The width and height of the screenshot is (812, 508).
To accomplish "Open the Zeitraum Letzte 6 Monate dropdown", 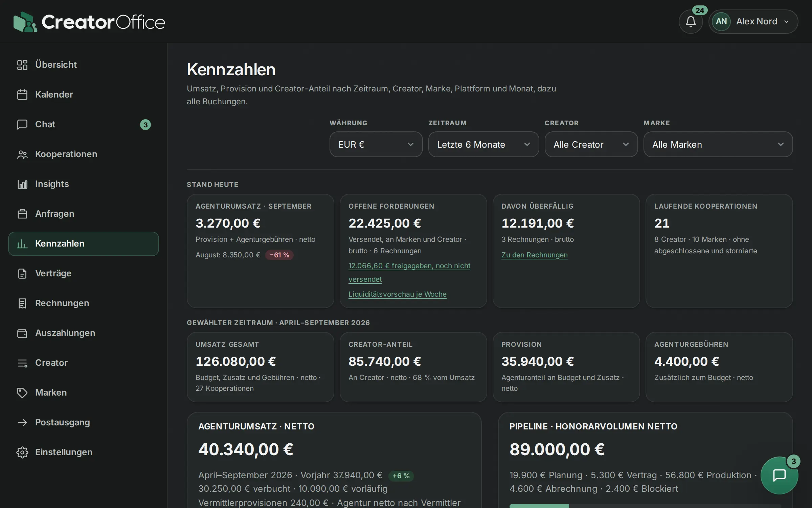I will point(483,144).
